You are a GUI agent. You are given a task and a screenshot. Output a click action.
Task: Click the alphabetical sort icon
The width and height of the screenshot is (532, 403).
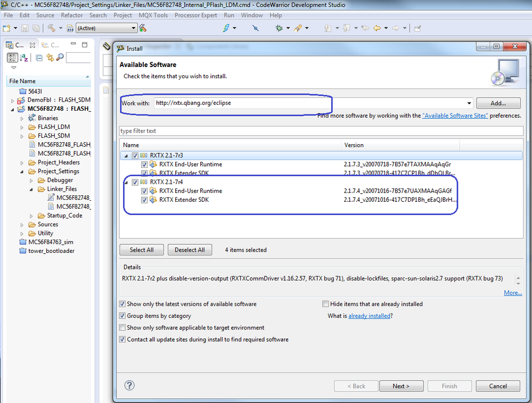[x=24, y=57]
